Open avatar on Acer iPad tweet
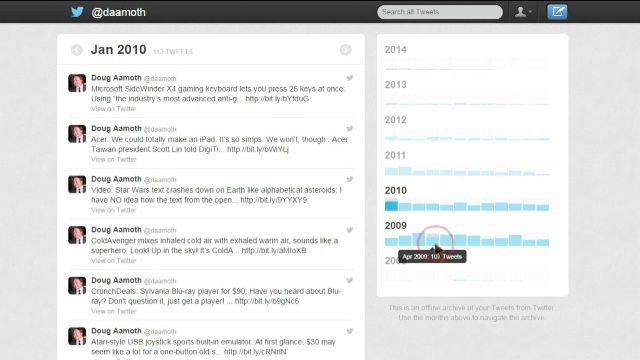This screenshot has width=640, height=360. (77, 133)
